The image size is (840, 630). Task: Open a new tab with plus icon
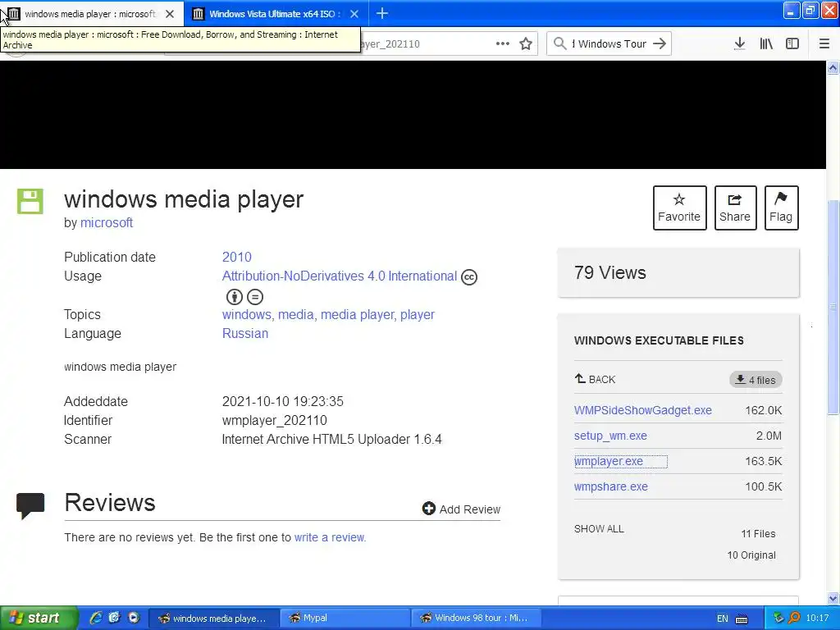click(x=382, y=13)
